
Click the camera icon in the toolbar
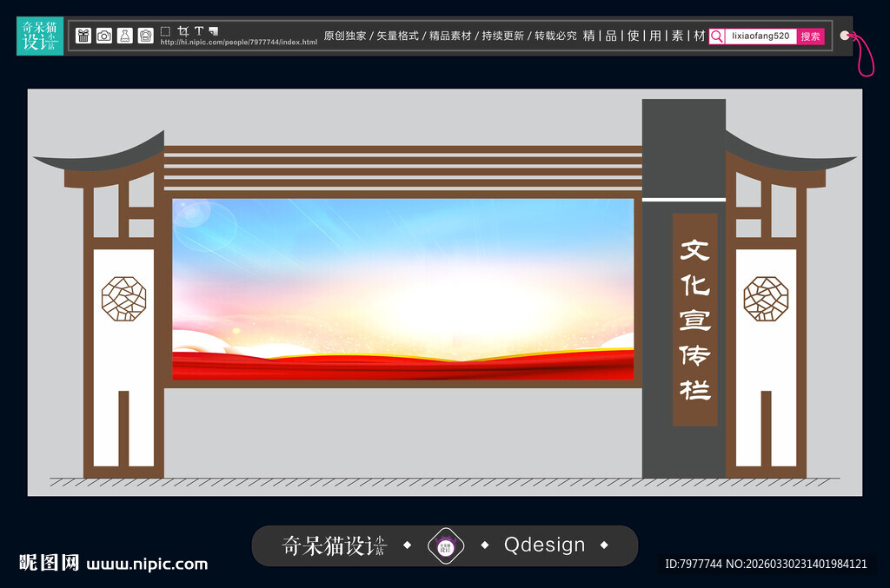click(x=103, y=34)
